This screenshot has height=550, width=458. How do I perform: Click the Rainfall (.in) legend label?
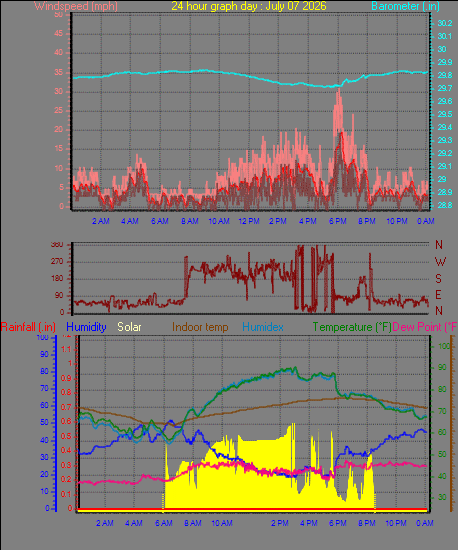click(x=28, y=327)
